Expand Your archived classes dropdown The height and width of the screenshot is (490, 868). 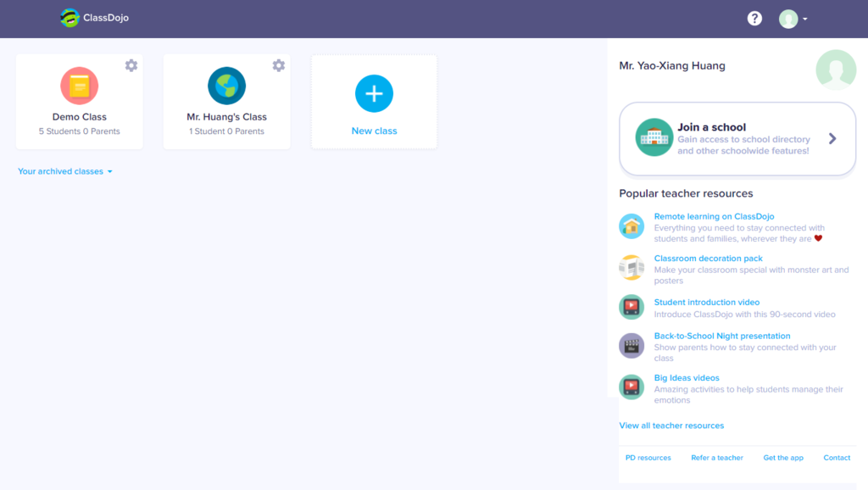click(x=64, y=171)
